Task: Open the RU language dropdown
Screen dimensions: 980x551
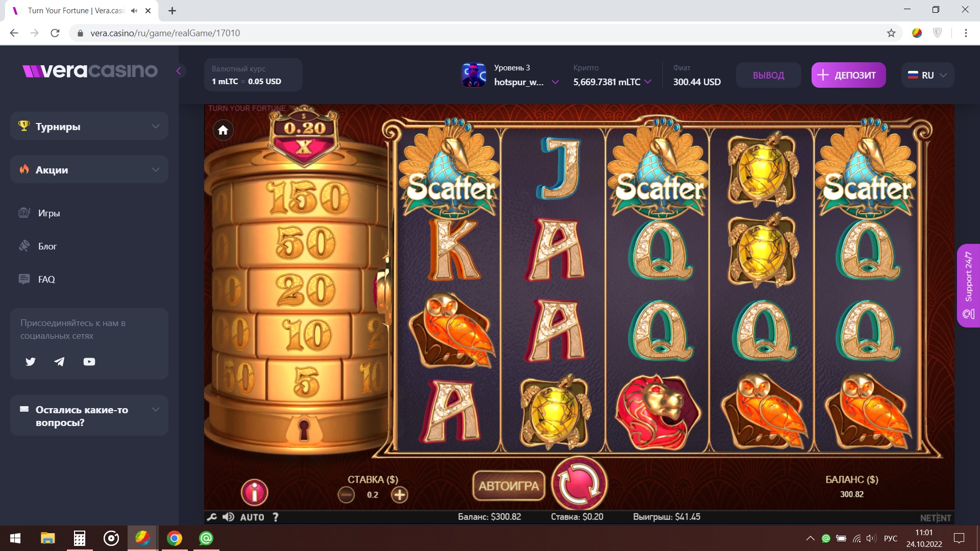Action: [x=927, y=75]
